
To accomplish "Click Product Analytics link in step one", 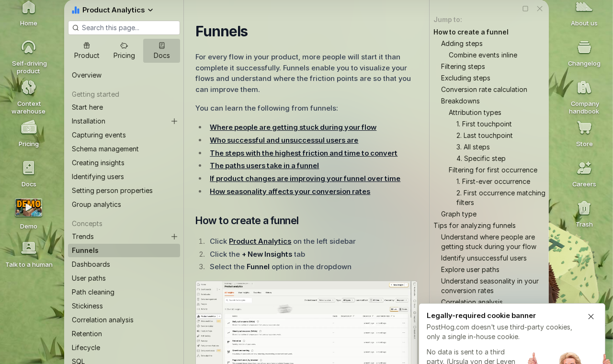I will click(260, 241).
